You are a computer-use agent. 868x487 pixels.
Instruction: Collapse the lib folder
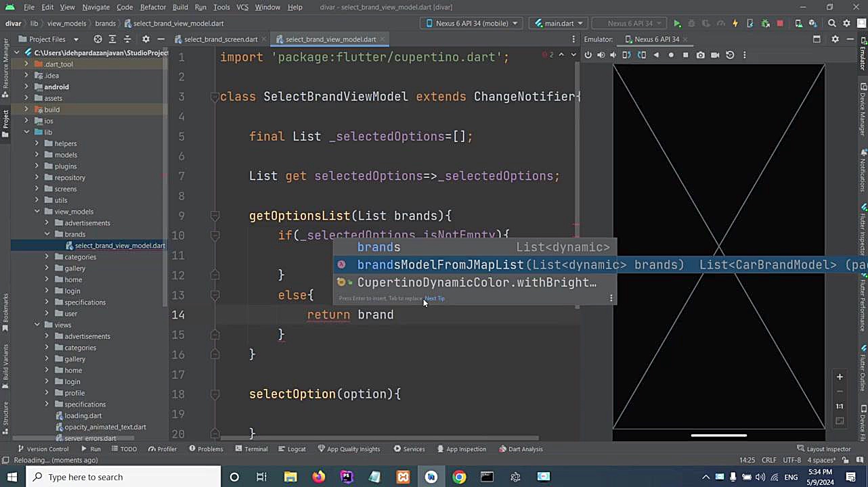pyautogui.click(x=27, y=132)
